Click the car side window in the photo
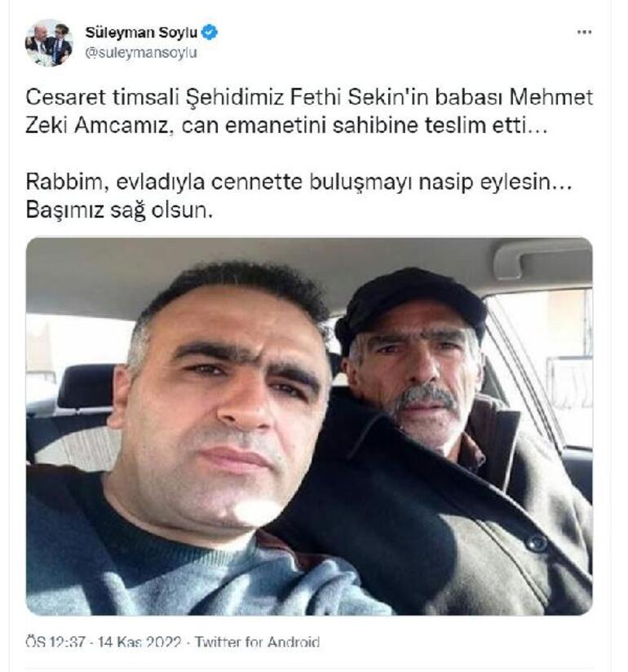The image size is (628, 672). (x=546, y=369)
